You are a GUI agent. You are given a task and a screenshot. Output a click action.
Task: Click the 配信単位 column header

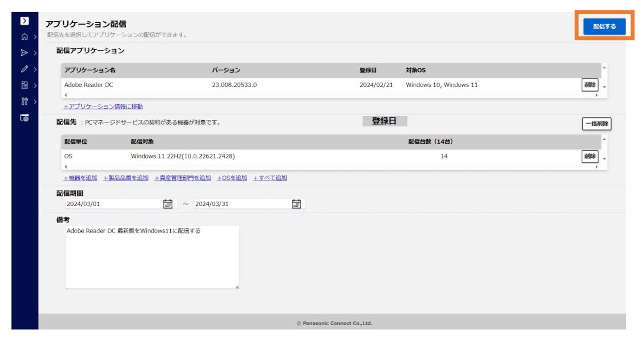[x=76, y=142]
